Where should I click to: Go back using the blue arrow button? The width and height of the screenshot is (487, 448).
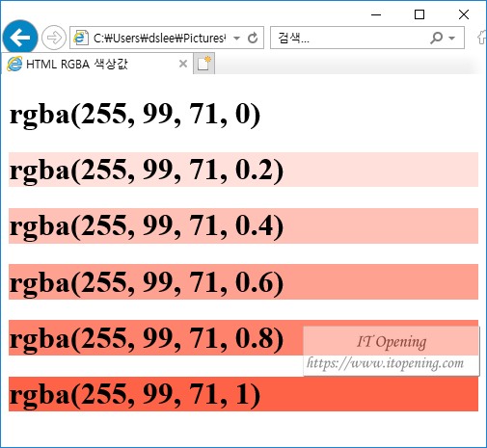click(20, 38)
